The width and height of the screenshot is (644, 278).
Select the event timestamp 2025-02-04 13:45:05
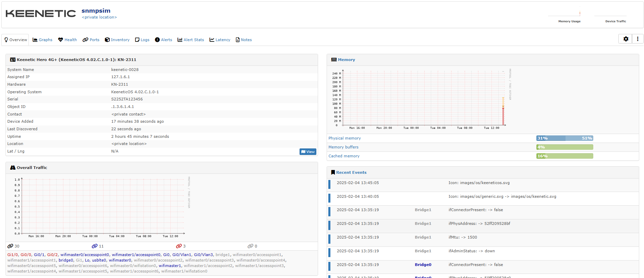click(358, 183)
